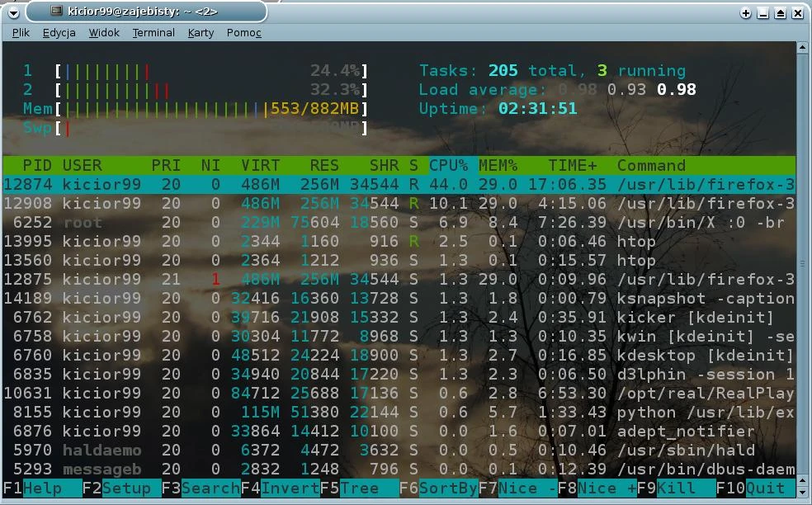Open the Edycja menu
The width and height of the screenshot is (812, 505).
pyautogui.click(x=59, y=33)
